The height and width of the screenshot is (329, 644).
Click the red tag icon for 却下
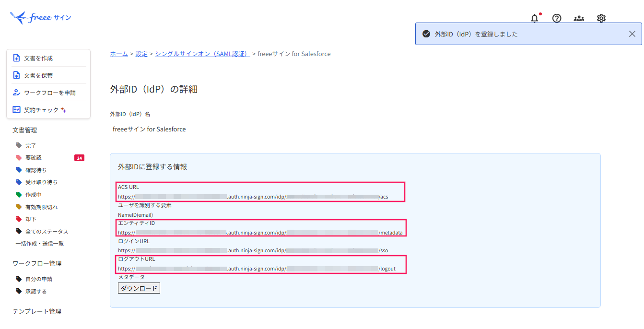(x=19, y=219)
